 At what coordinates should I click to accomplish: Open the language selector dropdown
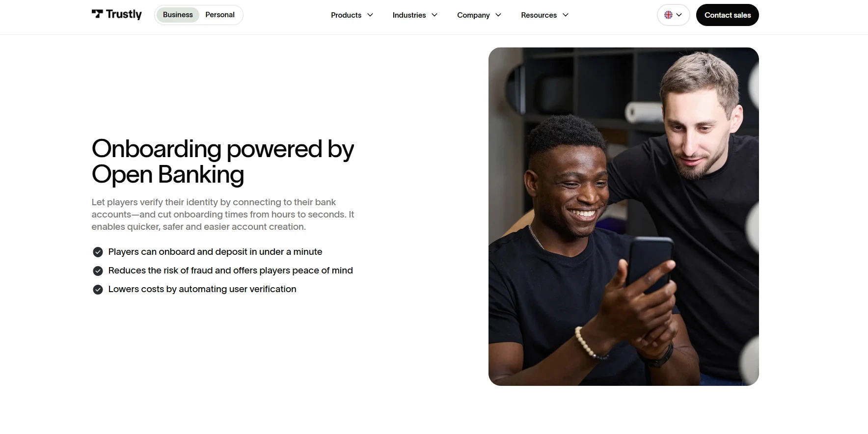[x=674, y=15]
